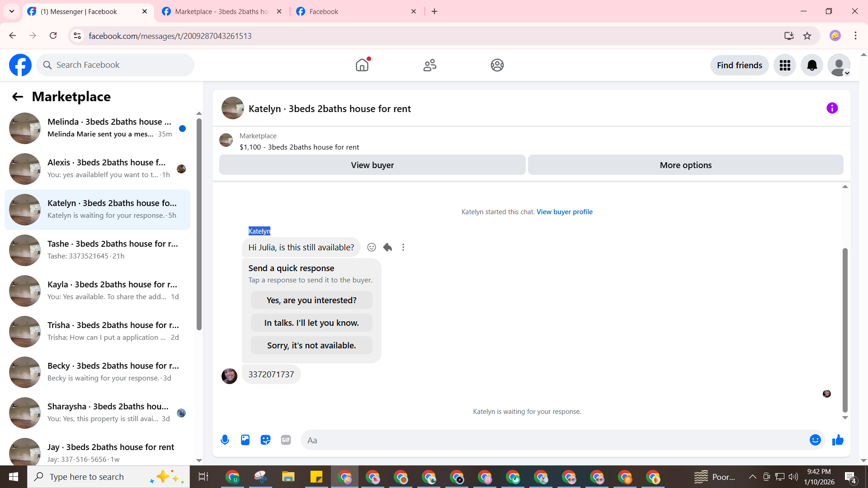Screen dimensions: 868x488
Task: Open the sticker picker icon
Action: point(265,440)
